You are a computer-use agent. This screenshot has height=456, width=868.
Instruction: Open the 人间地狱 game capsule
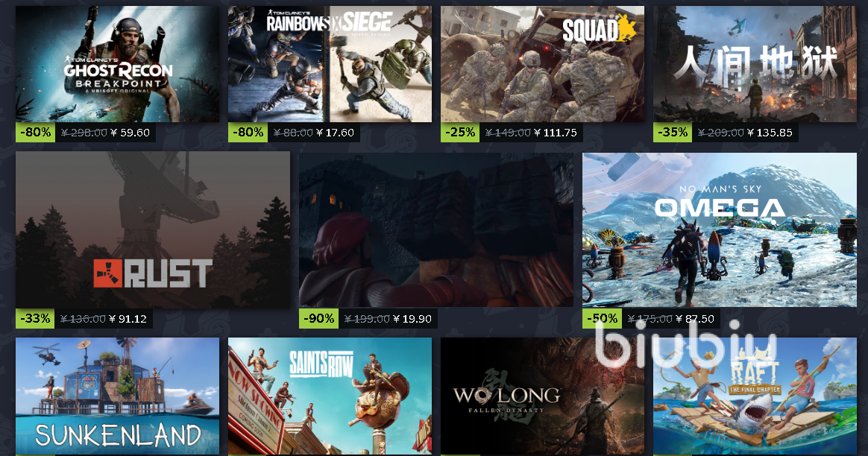[755, 64]
